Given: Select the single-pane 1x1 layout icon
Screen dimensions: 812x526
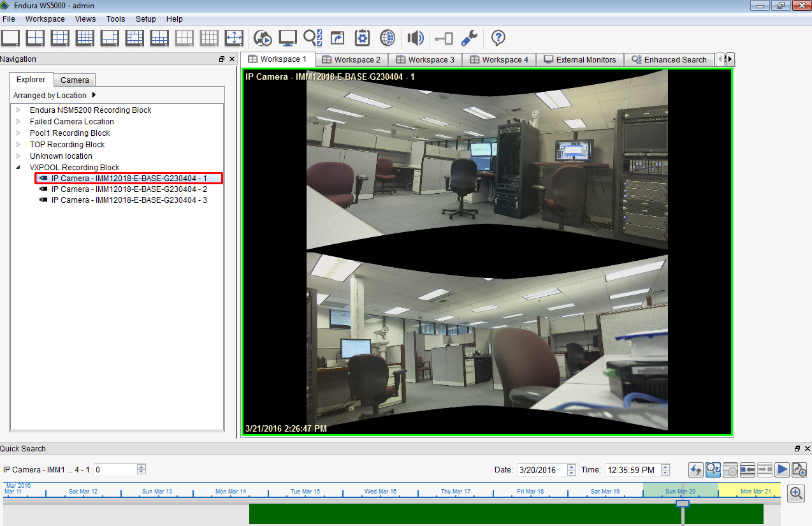Looking at the screenshot, I should coord(10,38).
